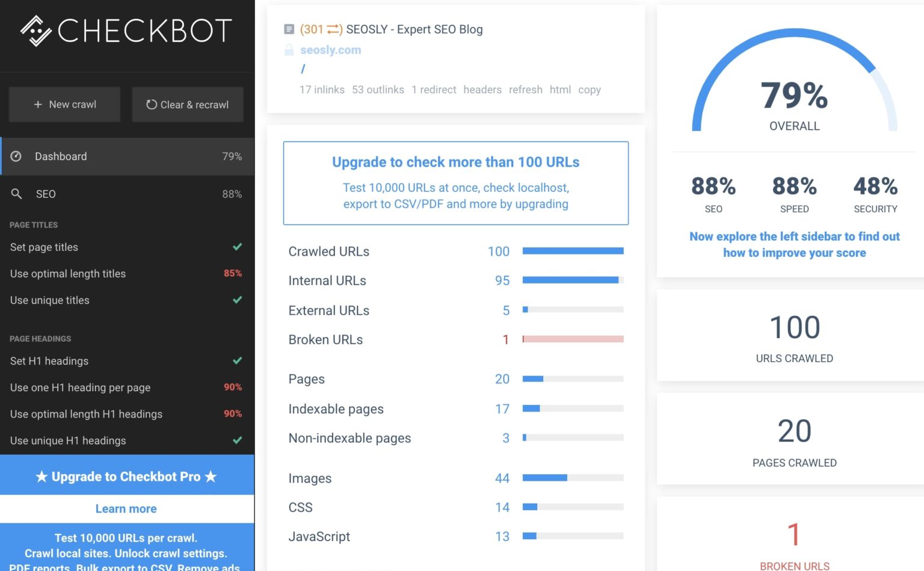Click the Checkbot logo icon
This screenshot has height=571, width=924.
[x=35, y=29]
